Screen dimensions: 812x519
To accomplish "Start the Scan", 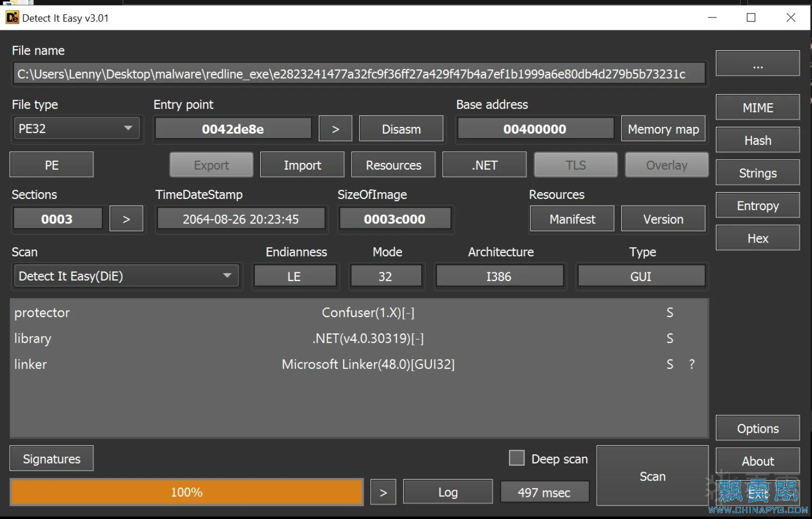I will [x=652, y=476].
